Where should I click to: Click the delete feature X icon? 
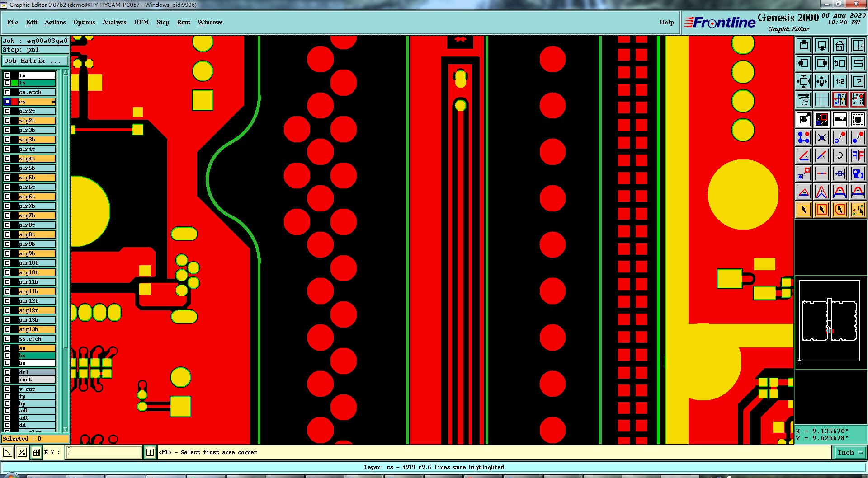822,137
